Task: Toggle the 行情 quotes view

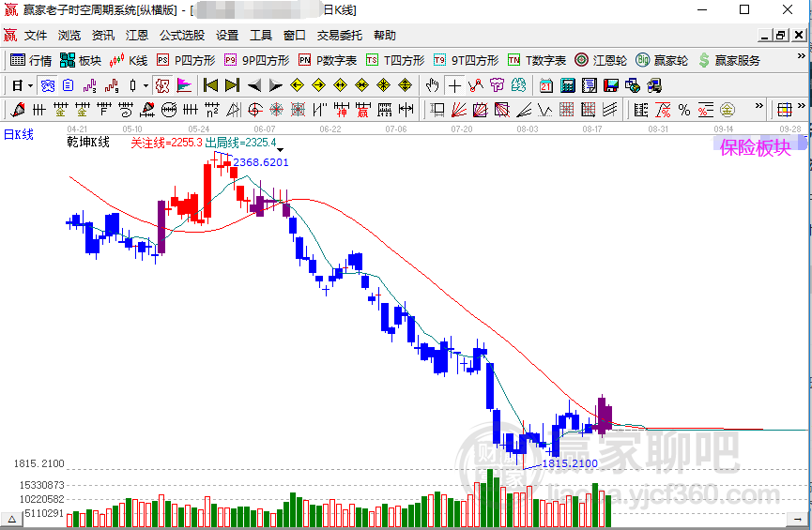Action: (x=31, y=61)
